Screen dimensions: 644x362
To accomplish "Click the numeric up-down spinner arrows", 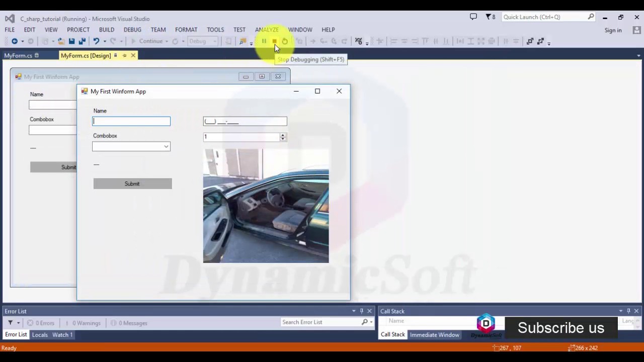I will tap(283, 137).
